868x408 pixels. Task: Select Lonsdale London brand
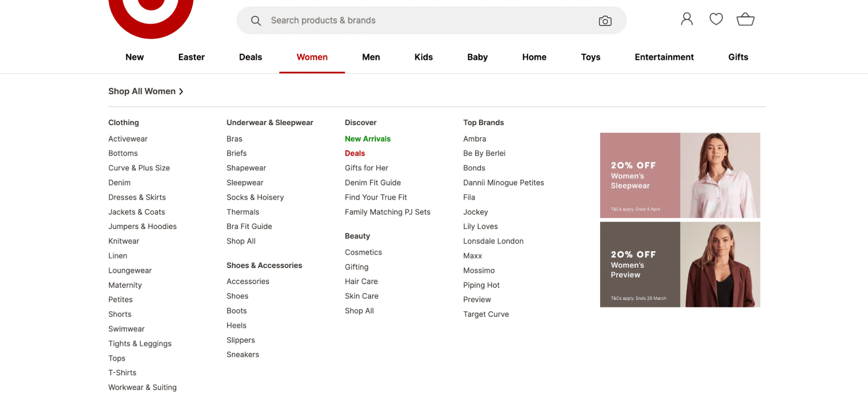(493, 241)
